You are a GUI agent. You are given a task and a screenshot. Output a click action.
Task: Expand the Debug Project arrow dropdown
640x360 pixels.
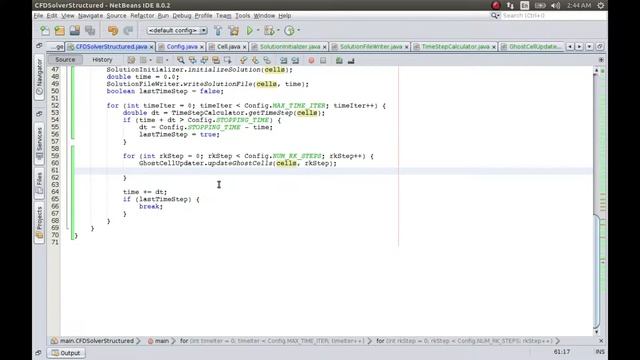point(278,31)
